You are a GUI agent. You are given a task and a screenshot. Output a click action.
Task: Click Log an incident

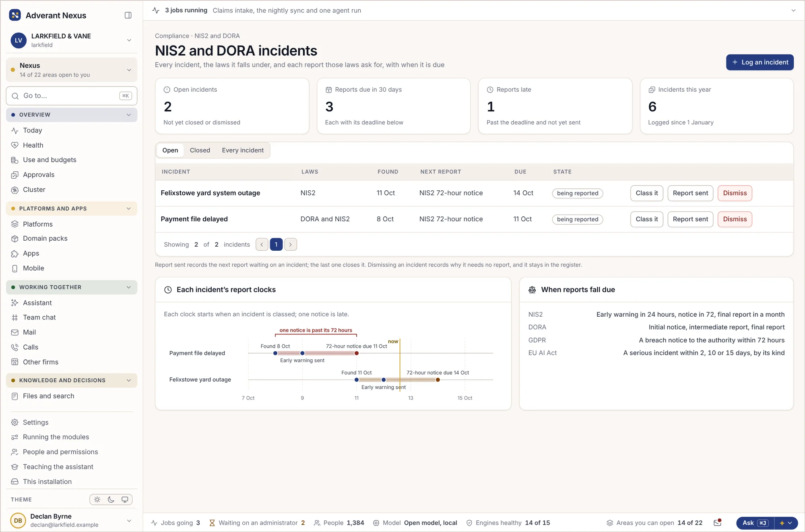click(x=760, y=62)
